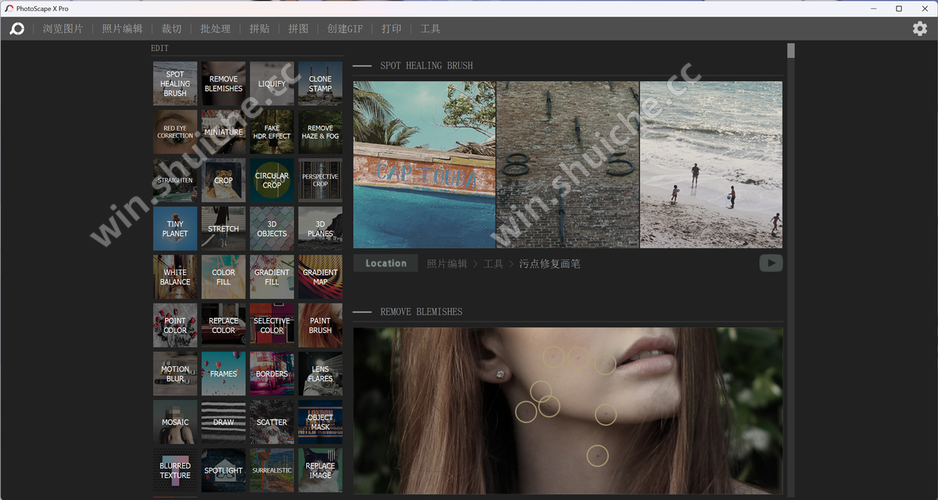The height and width of the screenshot is (500, 938).
Task: Click the vertical scrollbar thumb
Action: (791, 51)
